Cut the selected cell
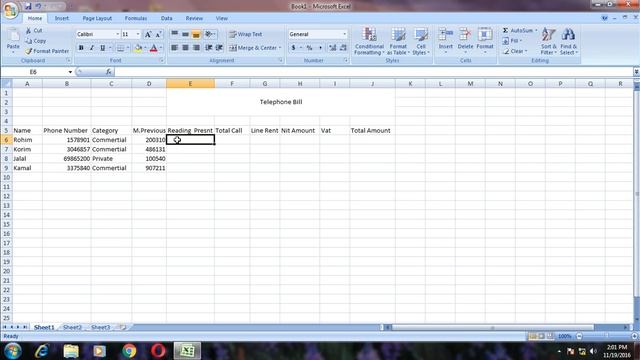The image size is (640, 360). (34, 31)
